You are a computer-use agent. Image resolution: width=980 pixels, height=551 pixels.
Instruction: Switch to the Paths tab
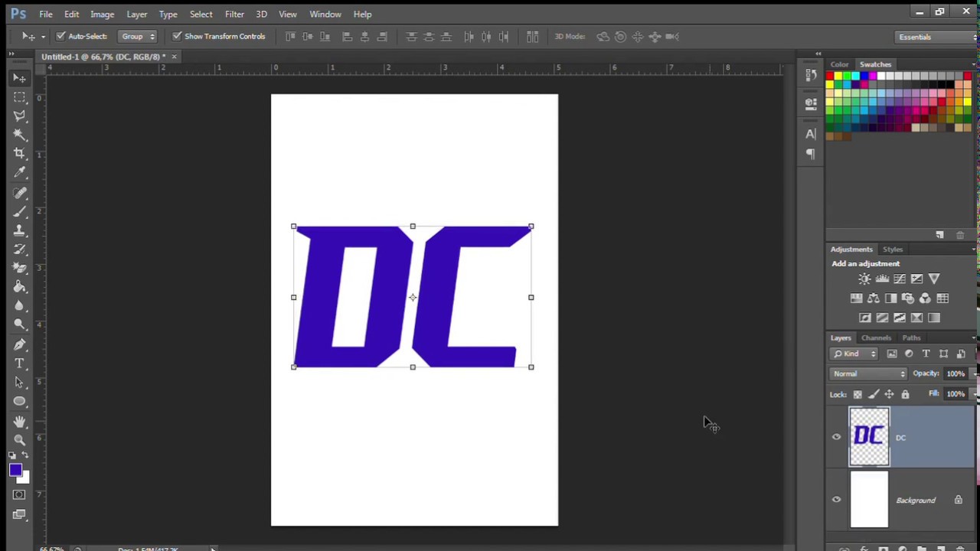pyautogui.click(x=911, y=337)
